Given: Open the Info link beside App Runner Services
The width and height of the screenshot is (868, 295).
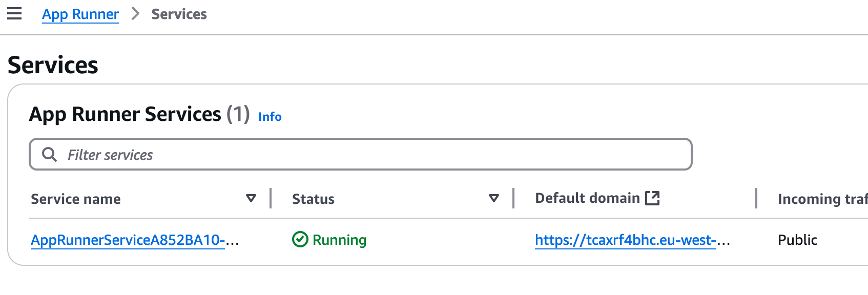Looking at the screenshot, I should tap(270, 117).
